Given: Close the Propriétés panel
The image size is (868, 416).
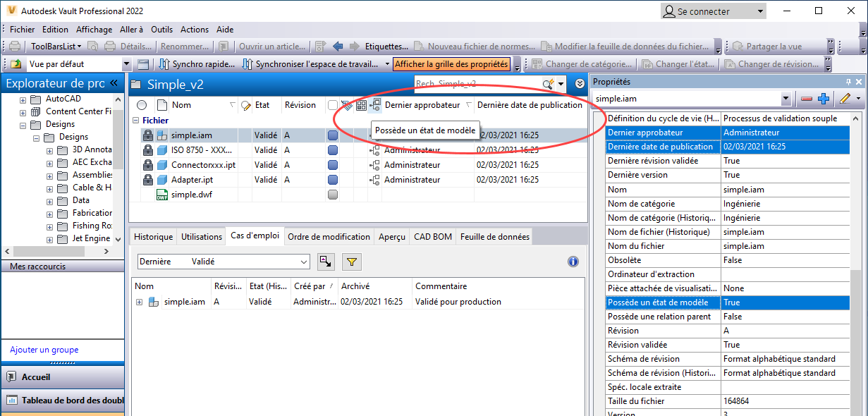Looking at the screenshot, I should click(860, 82).
